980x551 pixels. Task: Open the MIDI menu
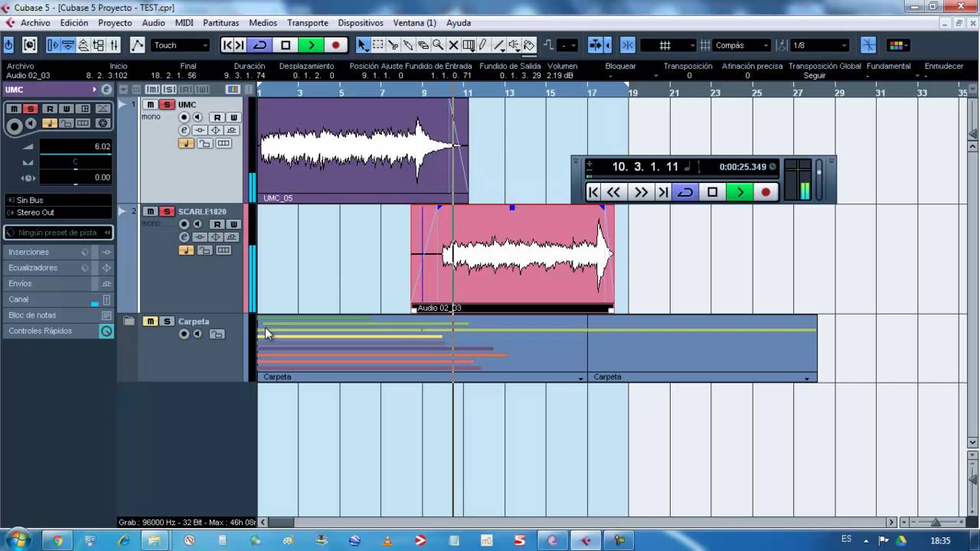pos(184,23)
